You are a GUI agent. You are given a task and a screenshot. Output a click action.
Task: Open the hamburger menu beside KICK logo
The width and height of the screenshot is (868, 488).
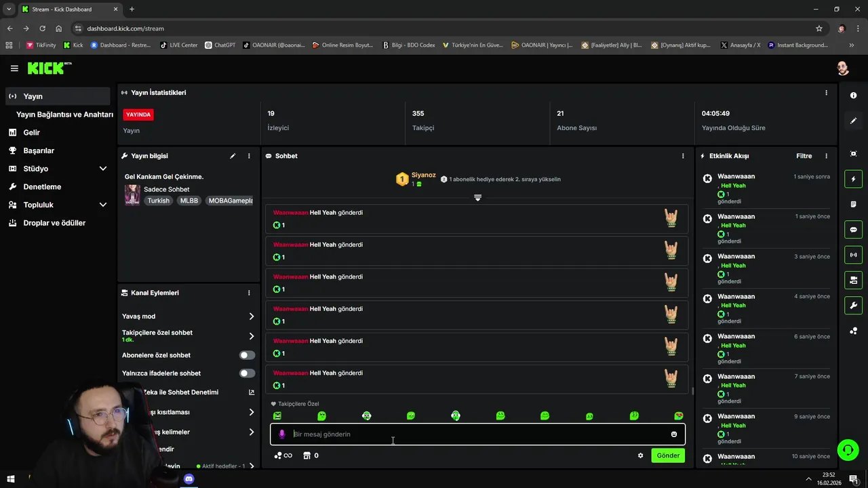[x=14, y=68]
